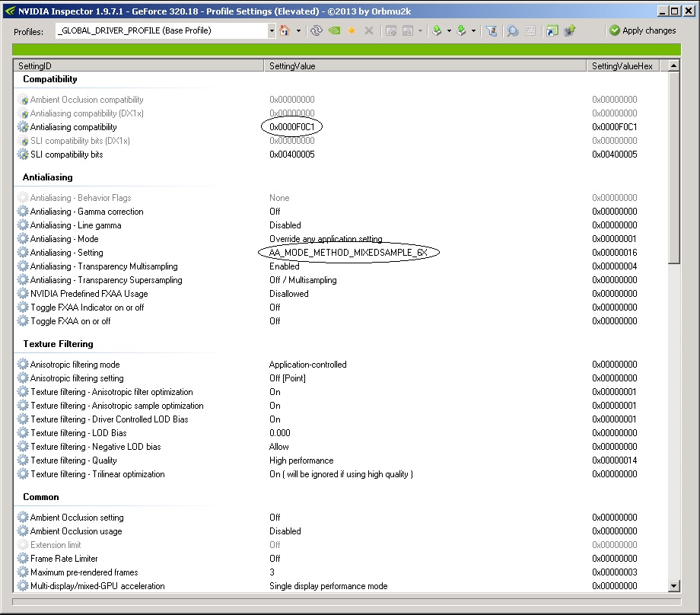Click 'Off / Multisampling' value
The width and height of the screenshot is (700, 615).
click(303, 280)
